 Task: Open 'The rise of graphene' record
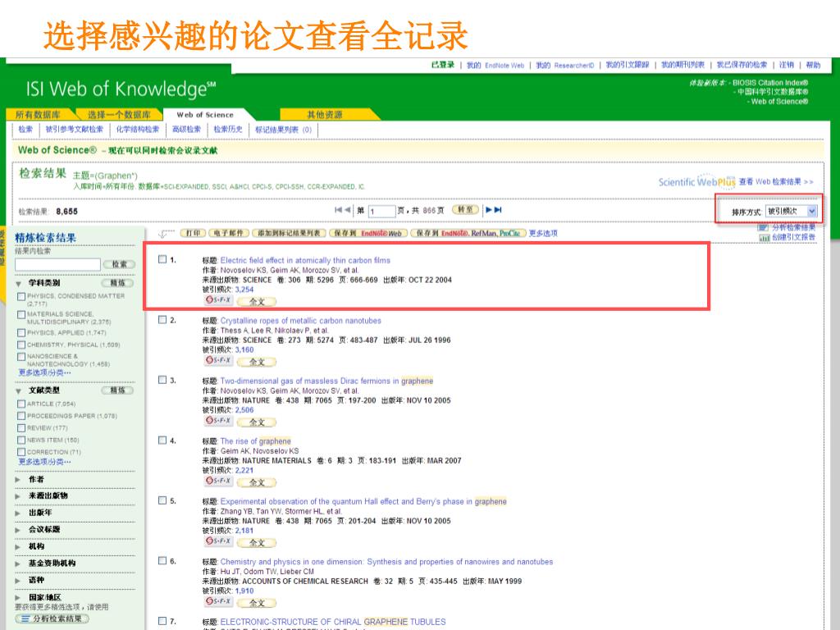[x=256, y=441]
